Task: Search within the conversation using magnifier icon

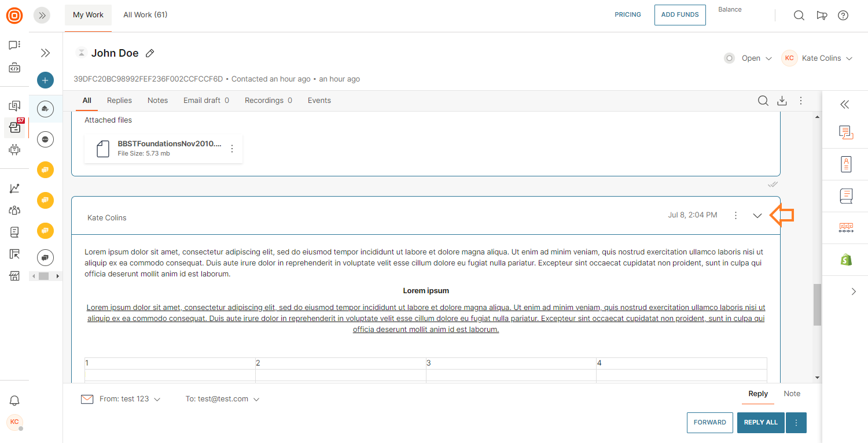Action: pyautogui.click(x=763, y=101)
